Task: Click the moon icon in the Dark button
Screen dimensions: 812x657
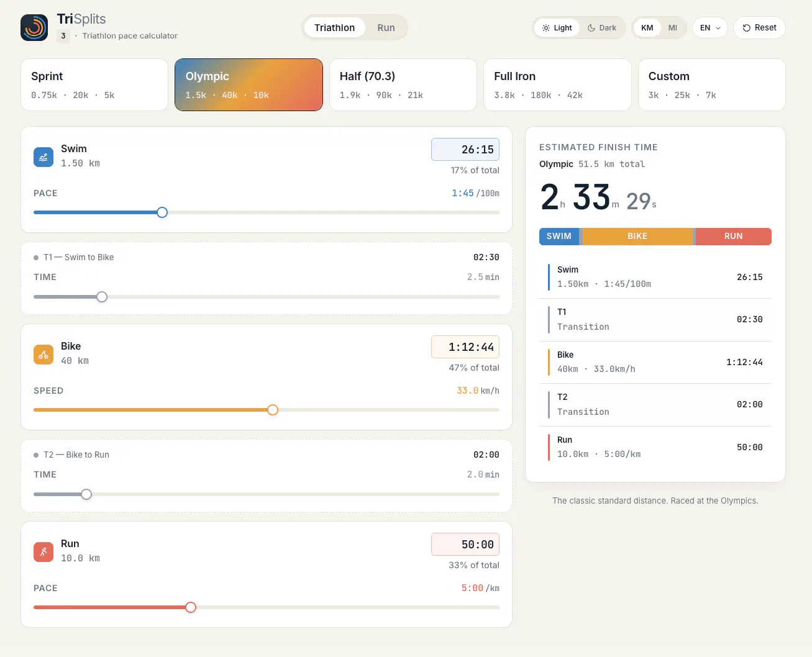Action: 591,28
